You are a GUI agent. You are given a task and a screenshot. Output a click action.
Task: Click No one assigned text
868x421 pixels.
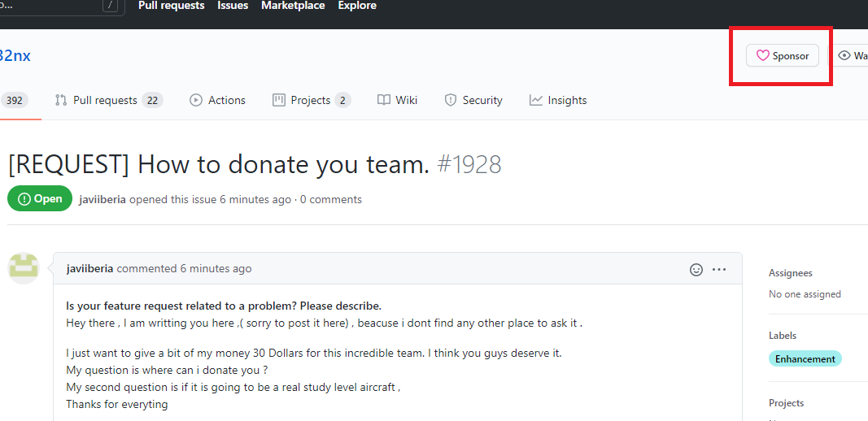805,294
